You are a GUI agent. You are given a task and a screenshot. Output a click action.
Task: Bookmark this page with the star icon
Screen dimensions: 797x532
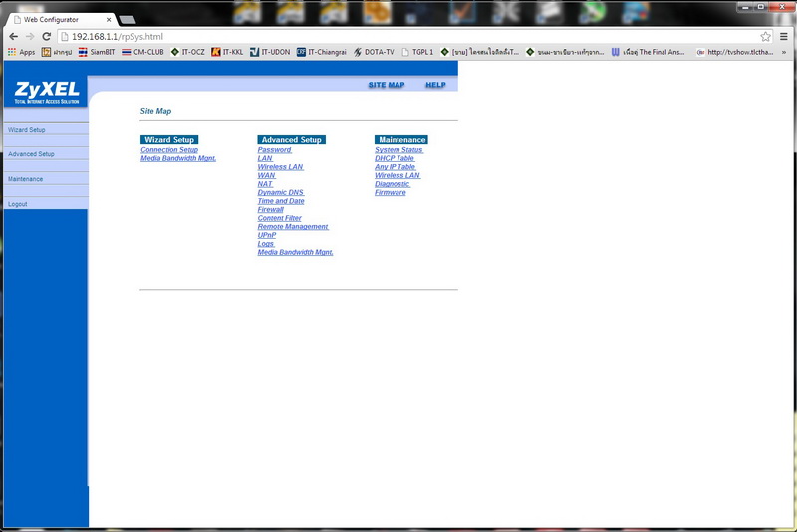coord(765,37)
